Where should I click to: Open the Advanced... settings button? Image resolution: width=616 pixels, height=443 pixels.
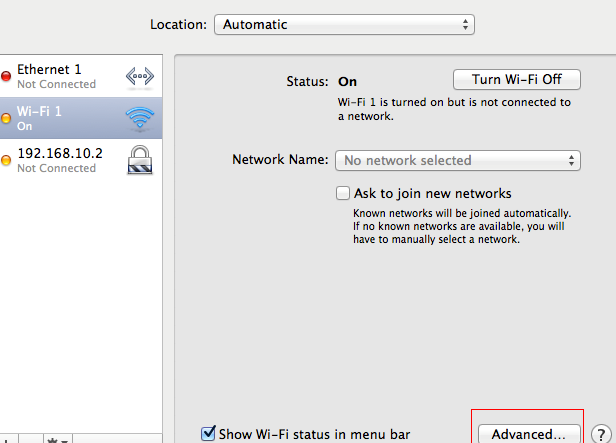tap(529, 434)
